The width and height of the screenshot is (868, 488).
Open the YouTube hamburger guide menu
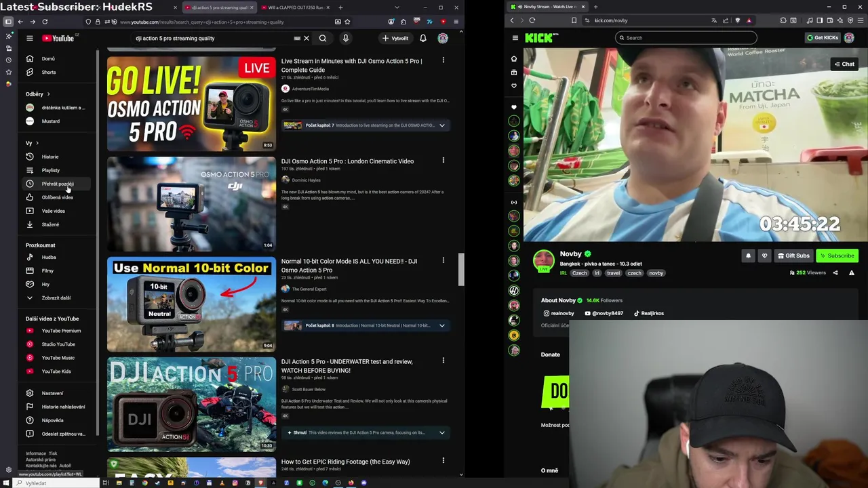[x=30, y=39]
